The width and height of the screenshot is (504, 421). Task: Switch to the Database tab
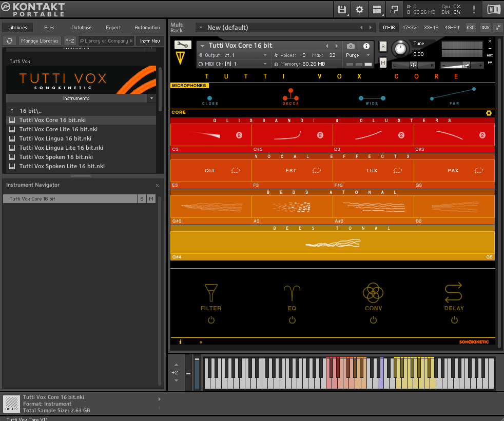coord(81,28)
